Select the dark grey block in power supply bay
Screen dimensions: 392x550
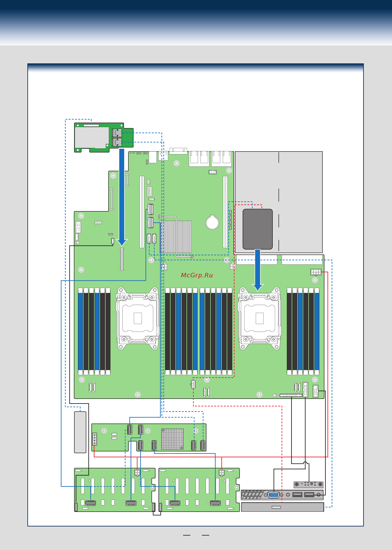pyautogui.click(x=258, y=229)
